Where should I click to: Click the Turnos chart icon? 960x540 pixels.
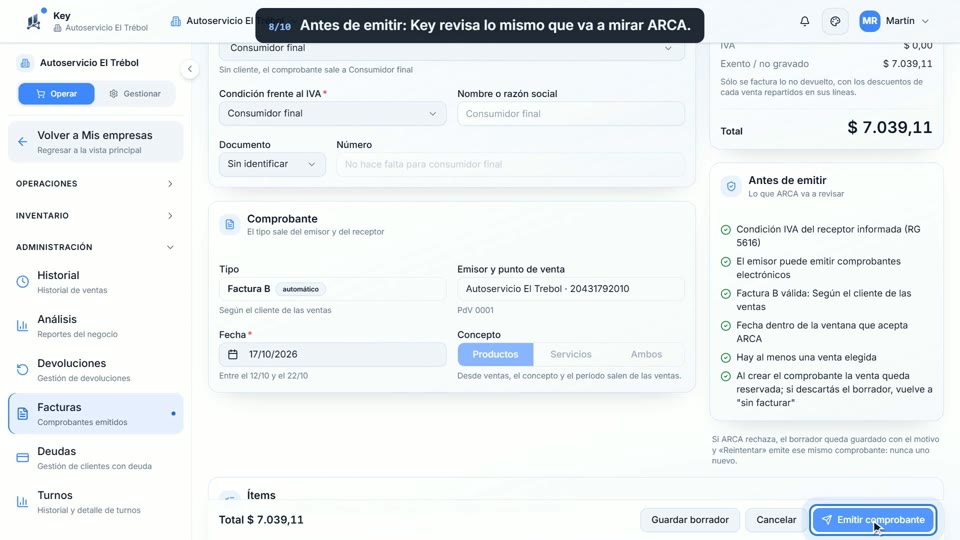pyautogui.click(x=23, y=502)
